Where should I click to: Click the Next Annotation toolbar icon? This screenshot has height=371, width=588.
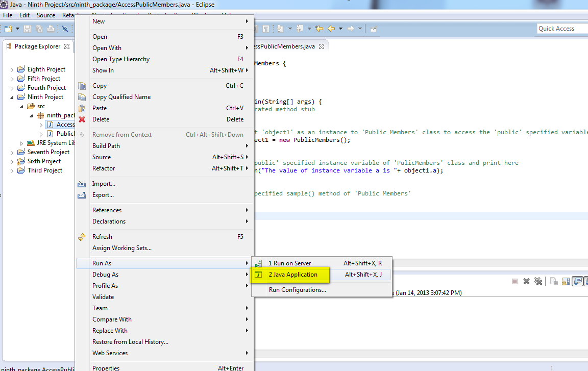tap(281, 29)
